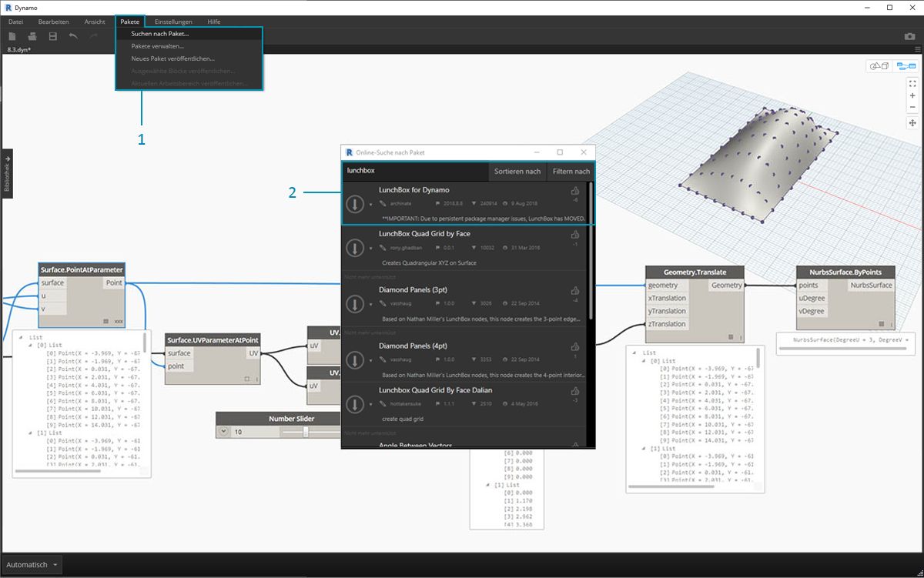924x578 pixels.
Task: Open version dropdown for Diamond Panels (4pt)
Action: (370, 361)
